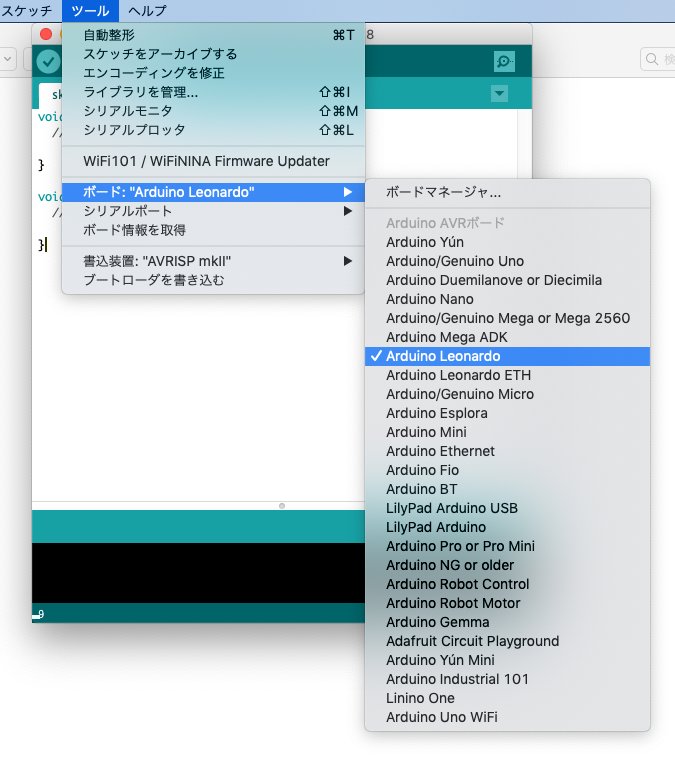Viewport: 675px width, 771px height.
Task: Click the background window dropdown chevron
Action: [x=7, y=59]
